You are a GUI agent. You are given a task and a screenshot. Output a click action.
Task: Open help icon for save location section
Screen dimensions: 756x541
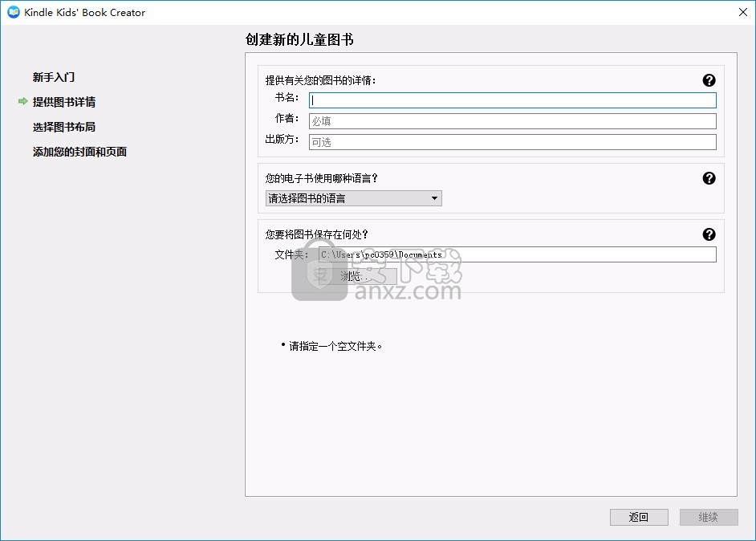click(x=709, y=234)
